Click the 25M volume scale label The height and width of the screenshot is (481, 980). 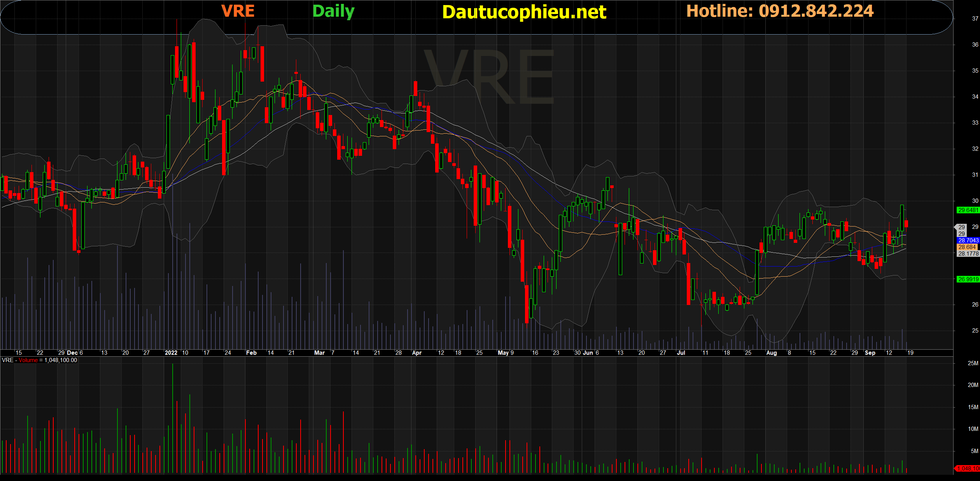pyautogui.click(x=973, y=363)
